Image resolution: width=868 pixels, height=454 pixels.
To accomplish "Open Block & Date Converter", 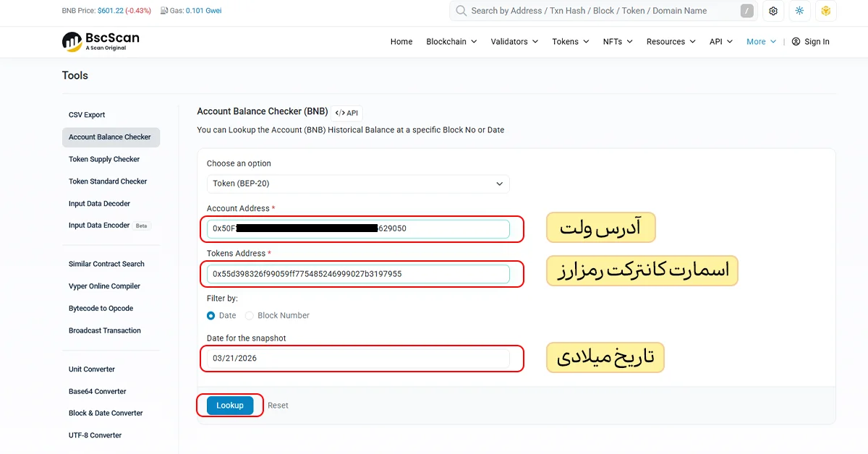I will (106, 414).
